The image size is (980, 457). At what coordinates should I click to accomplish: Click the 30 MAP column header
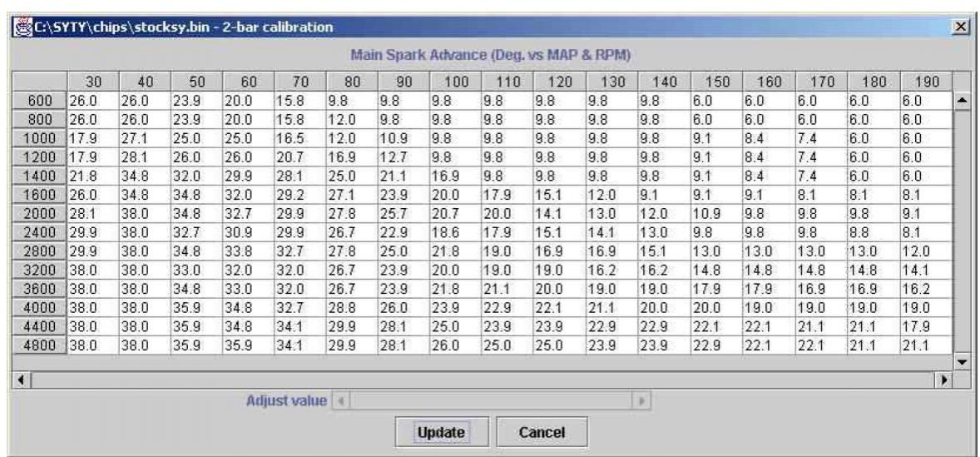(92, 82)
